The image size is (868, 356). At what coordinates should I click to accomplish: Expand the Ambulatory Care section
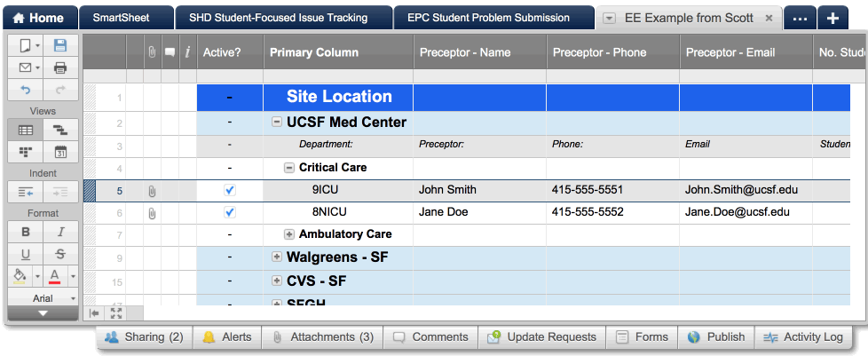pyautogui.click(x=289, y=234)
